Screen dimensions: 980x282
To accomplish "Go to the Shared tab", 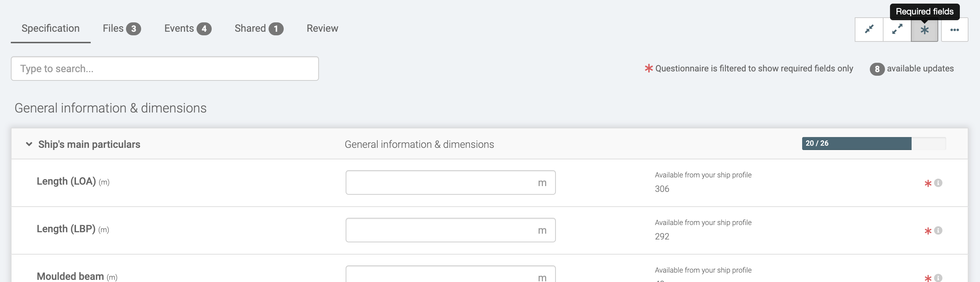I will tap(258, 28).
